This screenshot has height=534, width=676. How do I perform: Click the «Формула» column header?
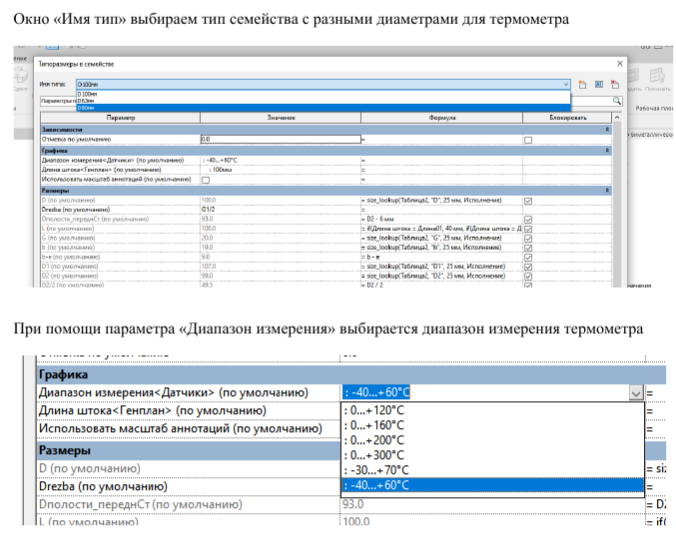click(x=442, y=118)
